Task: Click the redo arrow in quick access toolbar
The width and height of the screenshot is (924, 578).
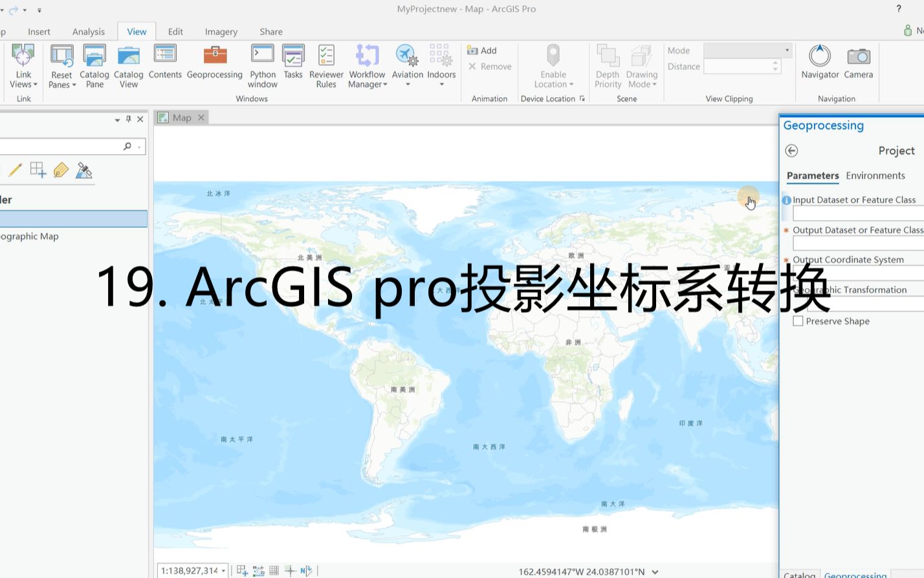Action: 14,10
